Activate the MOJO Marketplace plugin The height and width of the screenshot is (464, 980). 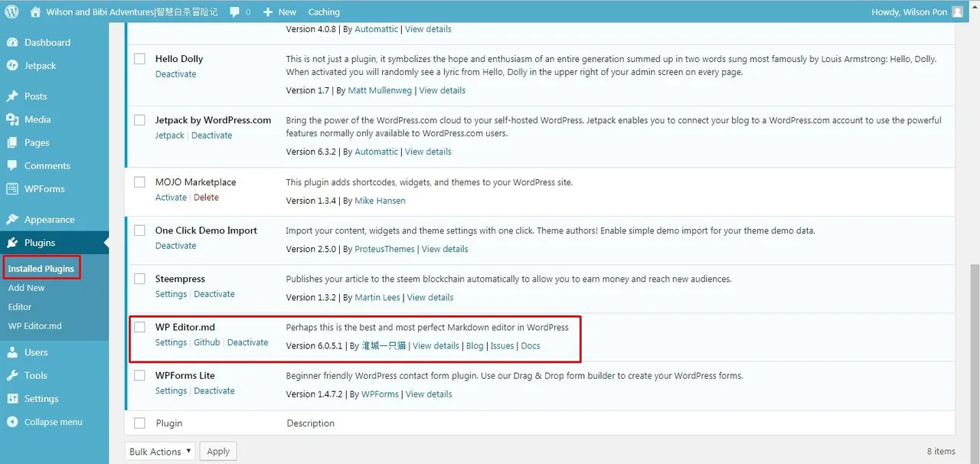(x=171, y=197)
